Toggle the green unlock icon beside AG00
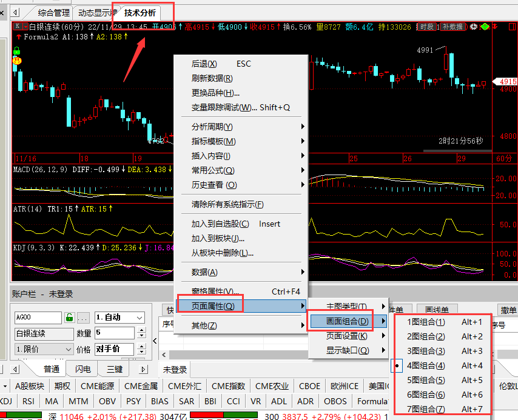 pos(69,318)
